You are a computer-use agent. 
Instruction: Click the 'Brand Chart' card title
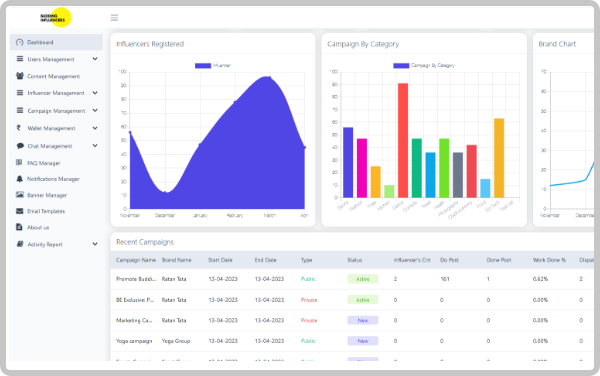[x=557, y=44]
